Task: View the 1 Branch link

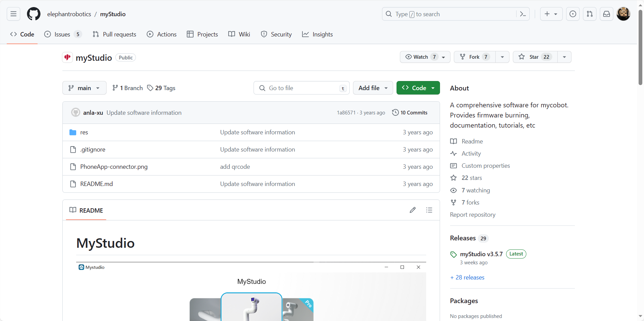Action: tap(127, 88)
